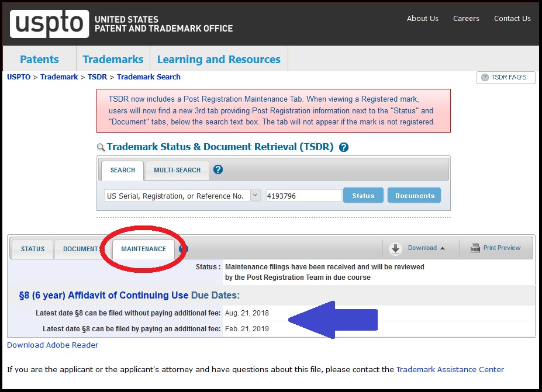Click the Download Adobe Reader link
Image resolution: width=542 pixels, height=392 pixels.
(53, 345)
